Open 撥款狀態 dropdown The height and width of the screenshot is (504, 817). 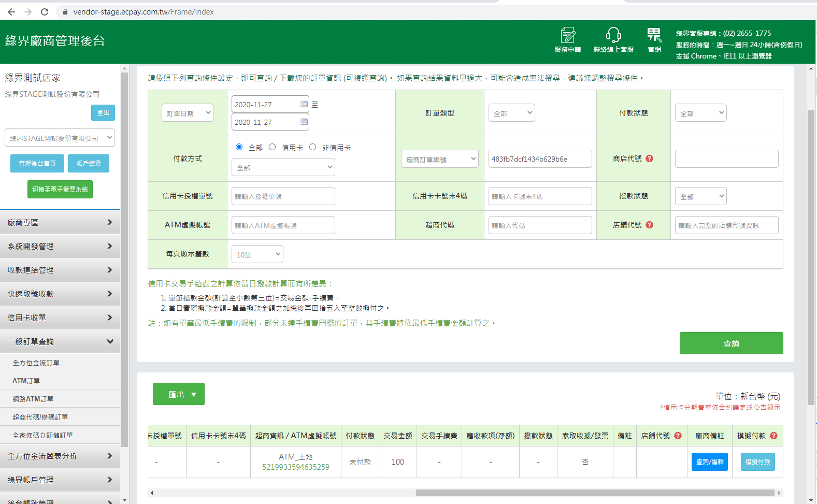[700, 196]
